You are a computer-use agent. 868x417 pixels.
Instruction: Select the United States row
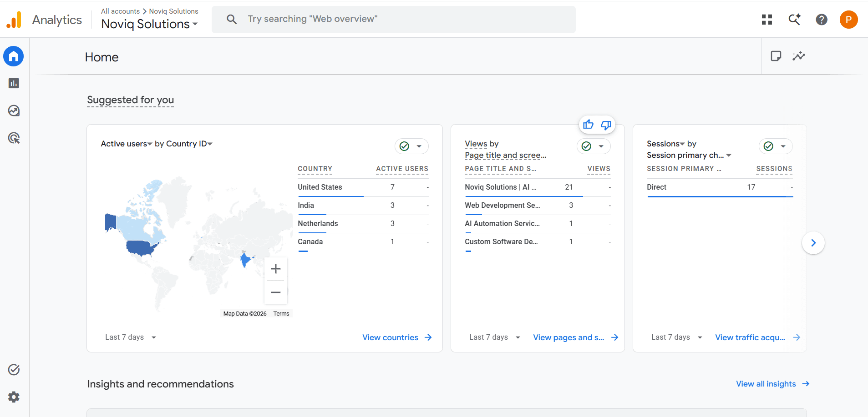point(363,187)
